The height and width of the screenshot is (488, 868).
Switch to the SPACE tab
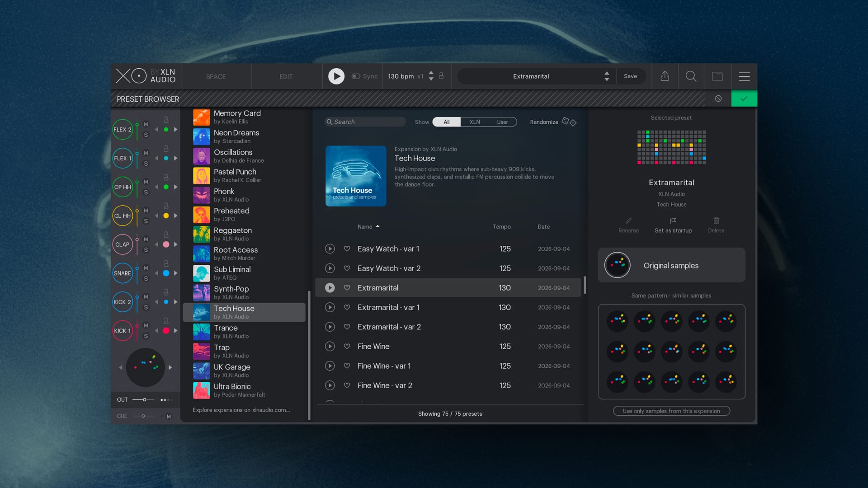tap(216, 76)
